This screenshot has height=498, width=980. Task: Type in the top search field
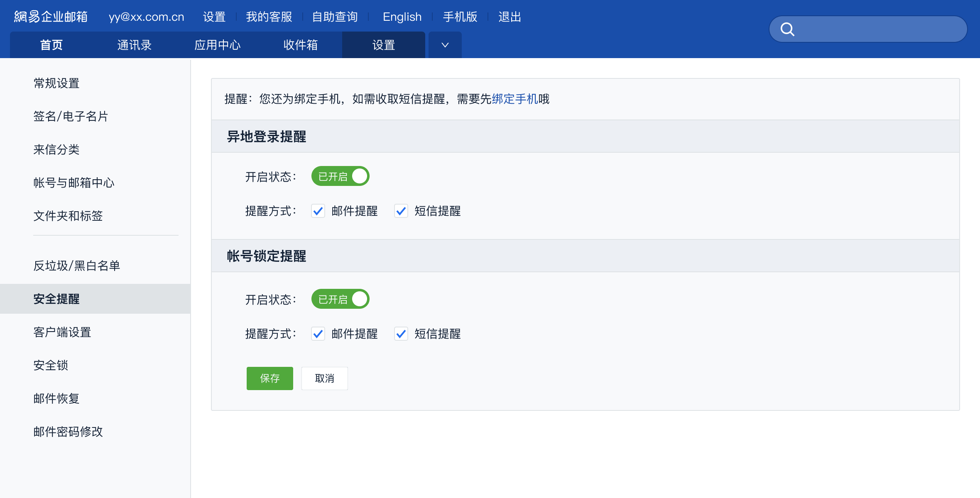tap(880, 29)
